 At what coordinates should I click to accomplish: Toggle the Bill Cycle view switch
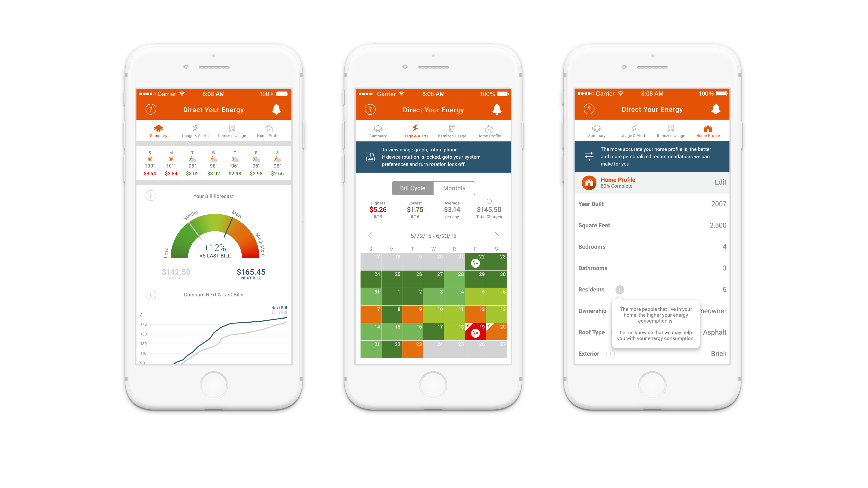click(413, 188)
